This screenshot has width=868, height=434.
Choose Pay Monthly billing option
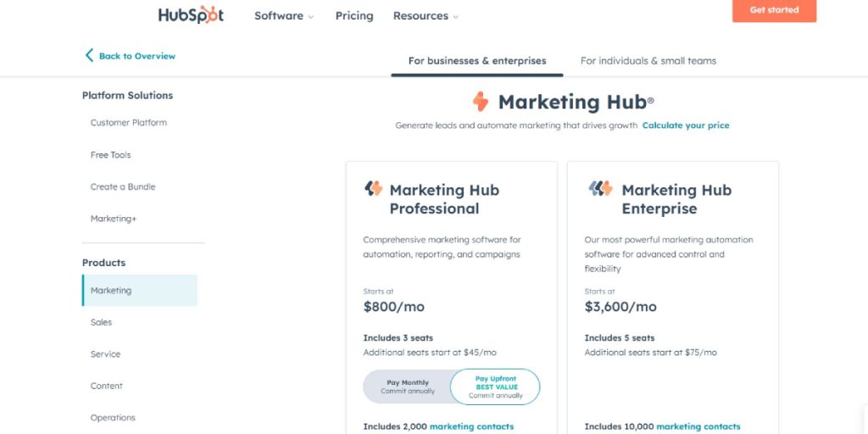coord(408,387)
